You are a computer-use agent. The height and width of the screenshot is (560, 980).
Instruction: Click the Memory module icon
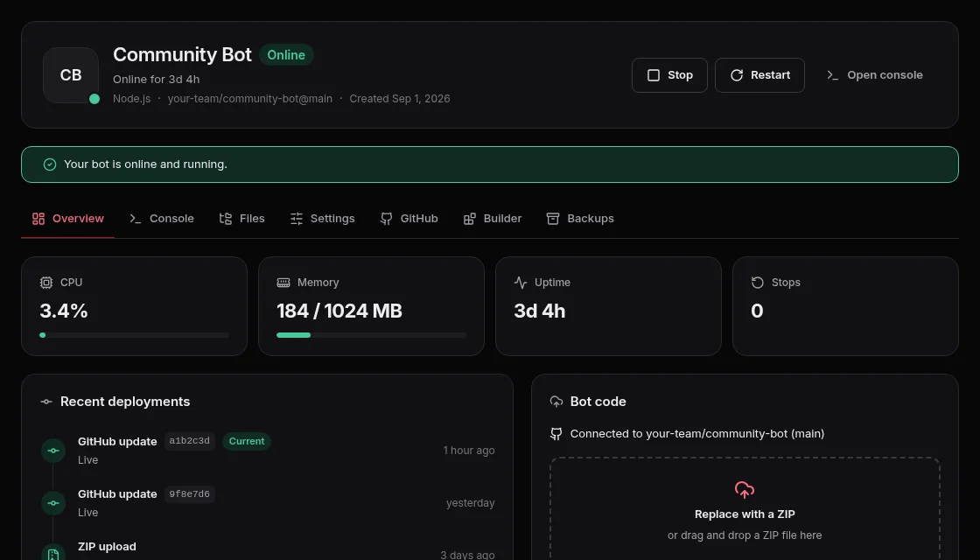click(283, 283)
